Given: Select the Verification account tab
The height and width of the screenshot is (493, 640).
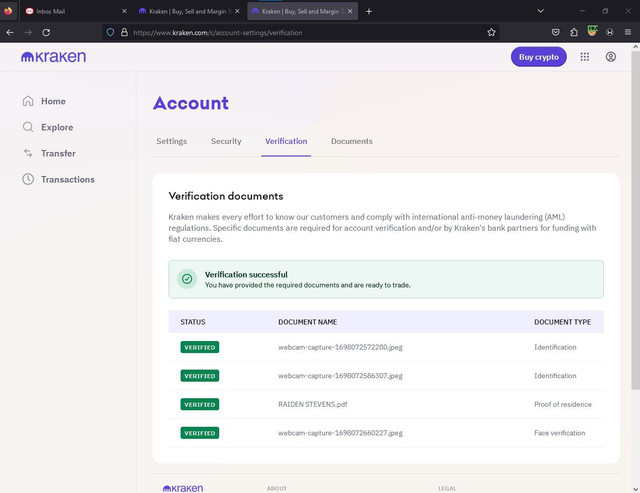Looking at the screenshot, I should click(286, 141).
